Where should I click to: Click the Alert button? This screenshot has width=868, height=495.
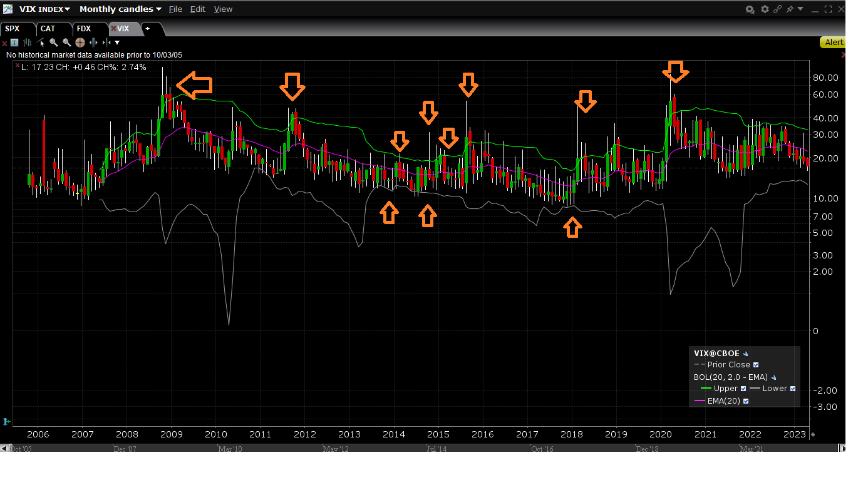coord(834,43)
